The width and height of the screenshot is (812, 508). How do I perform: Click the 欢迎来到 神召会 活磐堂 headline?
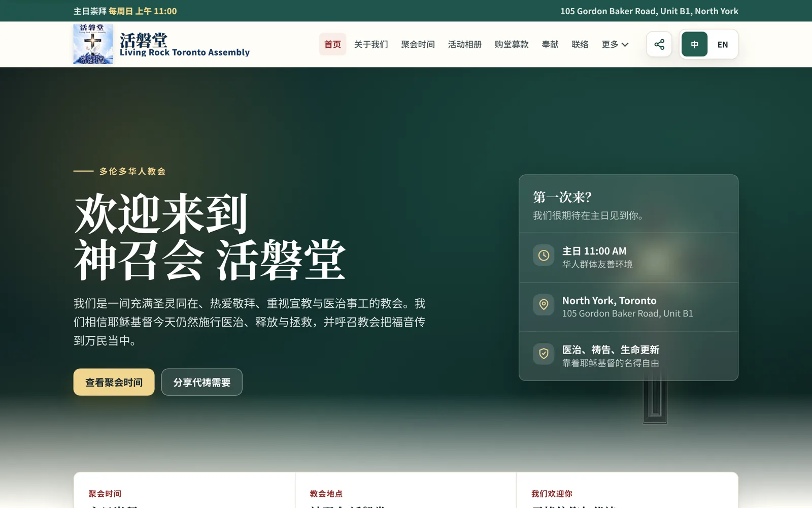(210, 237)
